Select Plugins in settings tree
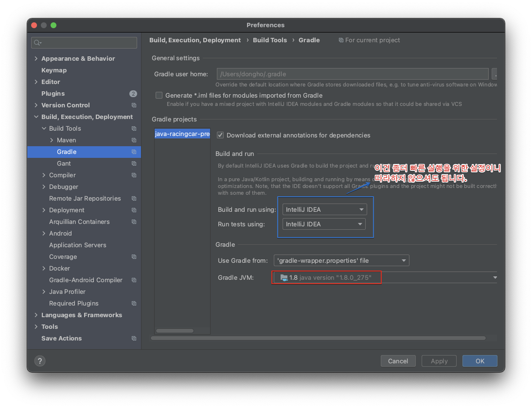Viewport: 532px width, 408px height. click(84, 94)
